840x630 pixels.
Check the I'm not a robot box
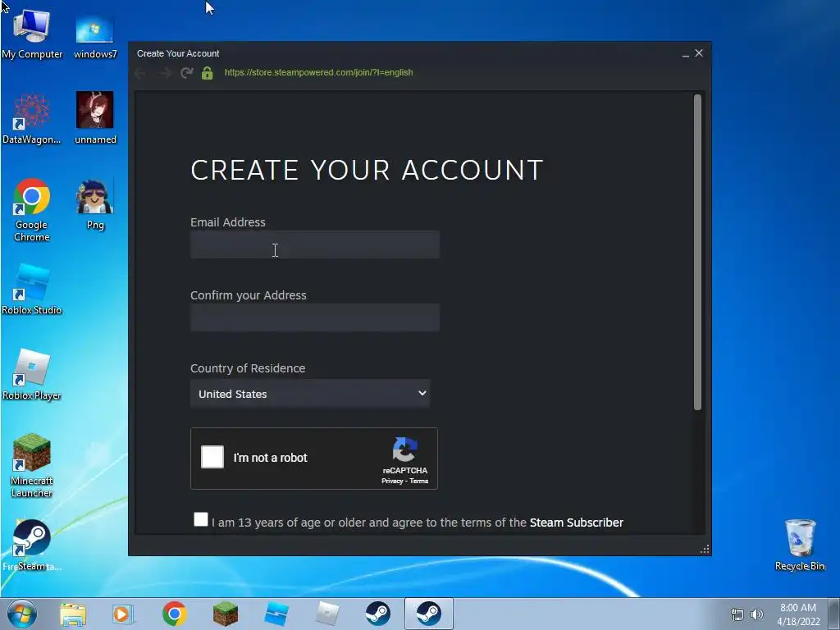tap(212, 457)
